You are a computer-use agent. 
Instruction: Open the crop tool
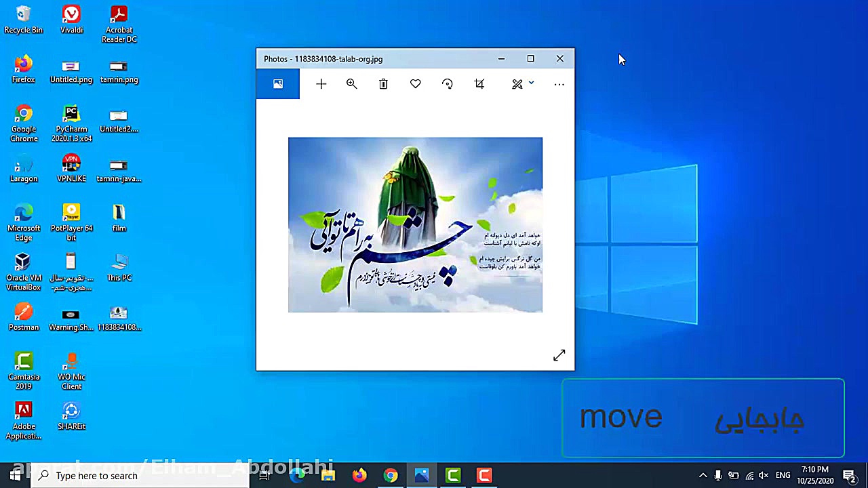tap(479, 83)
